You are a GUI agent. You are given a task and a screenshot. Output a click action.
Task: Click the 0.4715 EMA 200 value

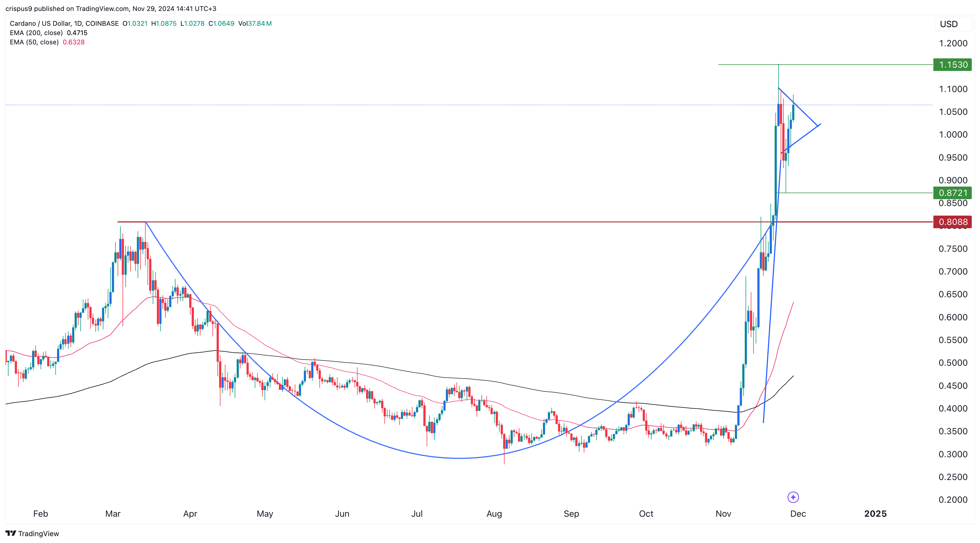click(77, 33)
